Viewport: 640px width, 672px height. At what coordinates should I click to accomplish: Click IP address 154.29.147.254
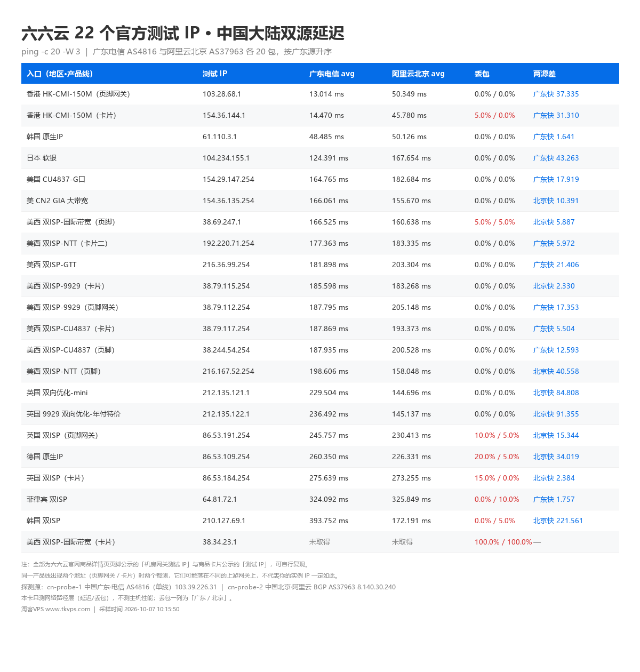click(228, 179)
